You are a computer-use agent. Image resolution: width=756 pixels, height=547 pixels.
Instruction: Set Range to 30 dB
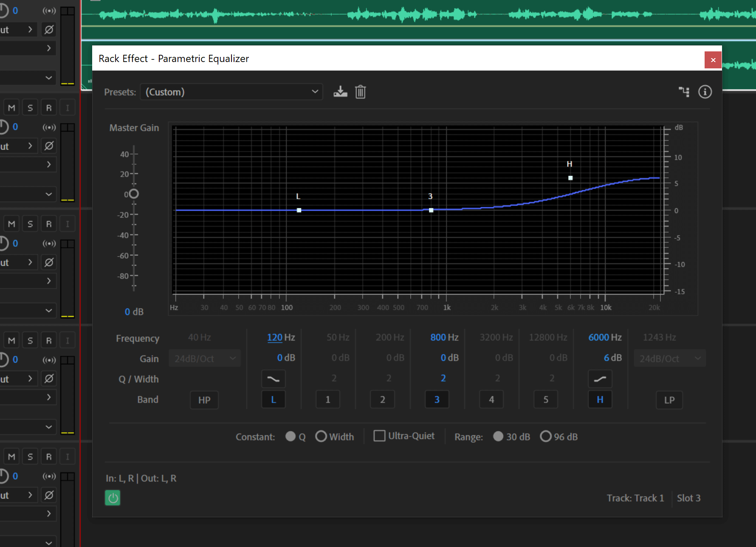coord(498,437)
